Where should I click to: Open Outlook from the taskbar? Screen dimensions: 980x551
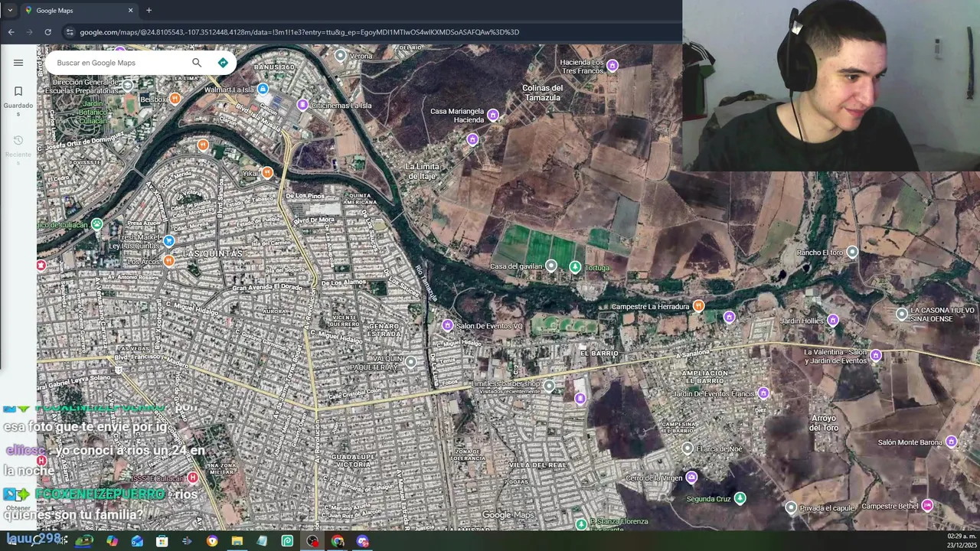click(x=137, y=541)
